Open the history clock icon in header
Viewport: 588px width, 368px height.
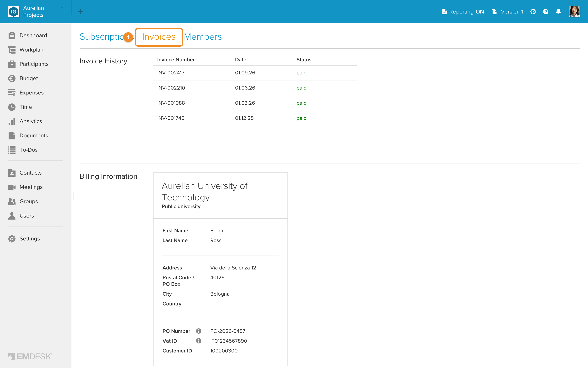coord(533,12)
